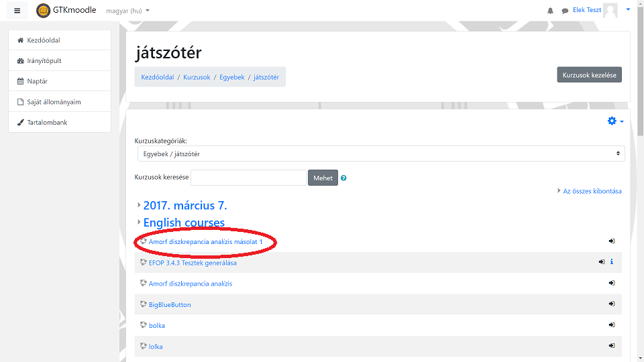Image resolution: width=644 pixels, height=362 pixels.
Task: Click enrolment icon for bolka course
Action: (612, 325)
